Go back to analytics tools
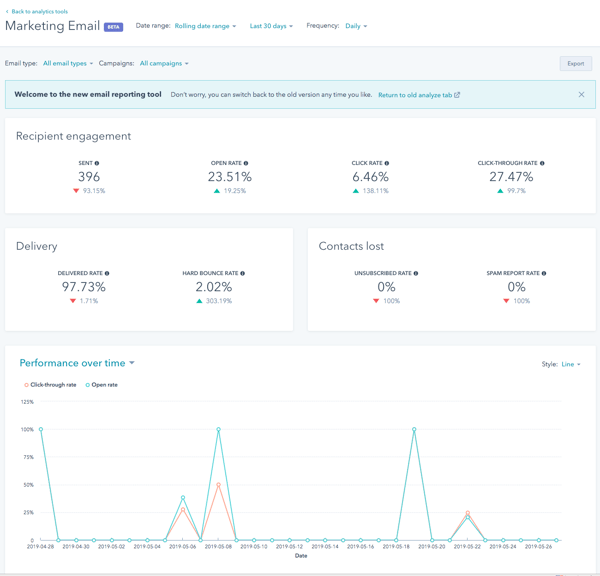Viewport: 600px width, 576px height. [37, 11]
